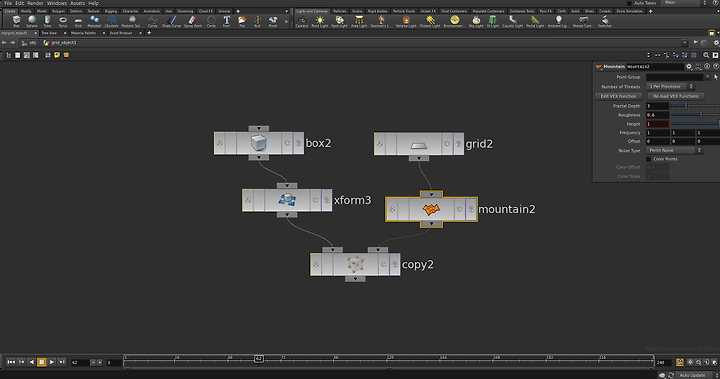
Task: Add a Distant Light from the shelf
Action: (430, 21)
